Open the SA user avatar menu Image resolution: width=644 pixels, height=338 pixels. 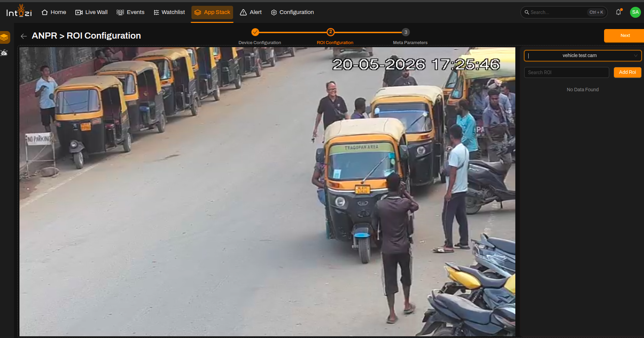(635, 12)
